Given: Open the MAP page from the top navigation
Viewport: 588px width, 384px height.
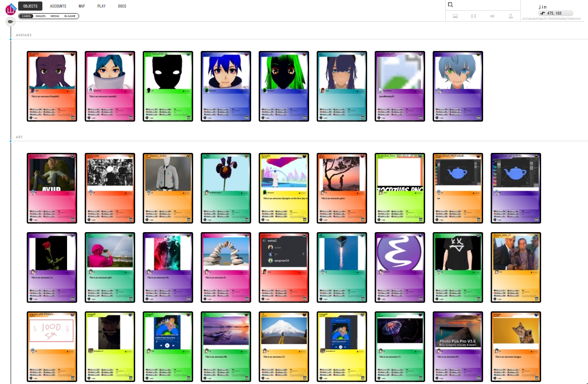Looking at the screenshot, I should coord(81,6).
